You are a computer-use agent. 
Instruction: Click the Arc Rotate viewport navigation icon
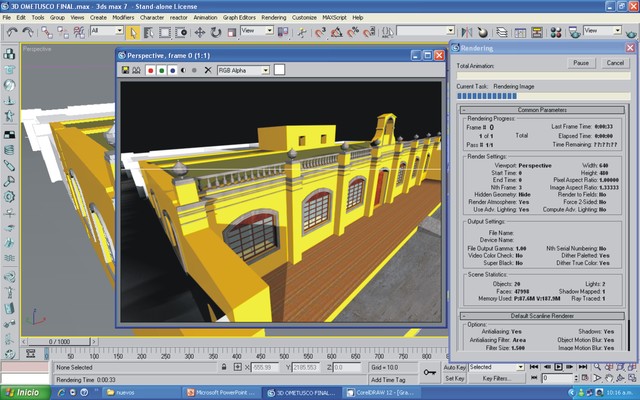coord(621,378)
